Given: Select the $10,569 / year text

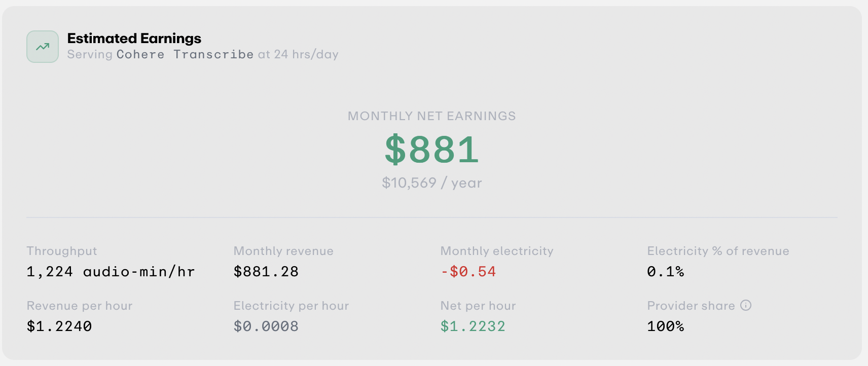Looking at the screenshot, I should tap(432, 182).
